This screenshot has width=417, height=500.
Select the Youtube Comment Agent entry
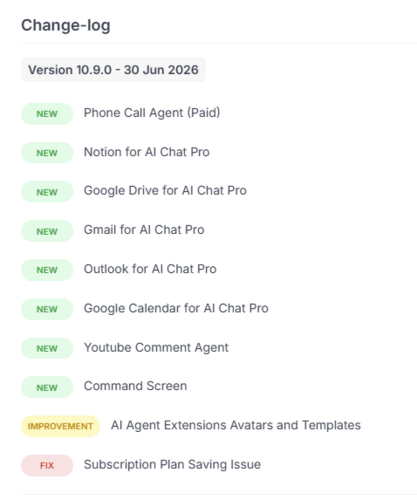[x=156, y=348]
